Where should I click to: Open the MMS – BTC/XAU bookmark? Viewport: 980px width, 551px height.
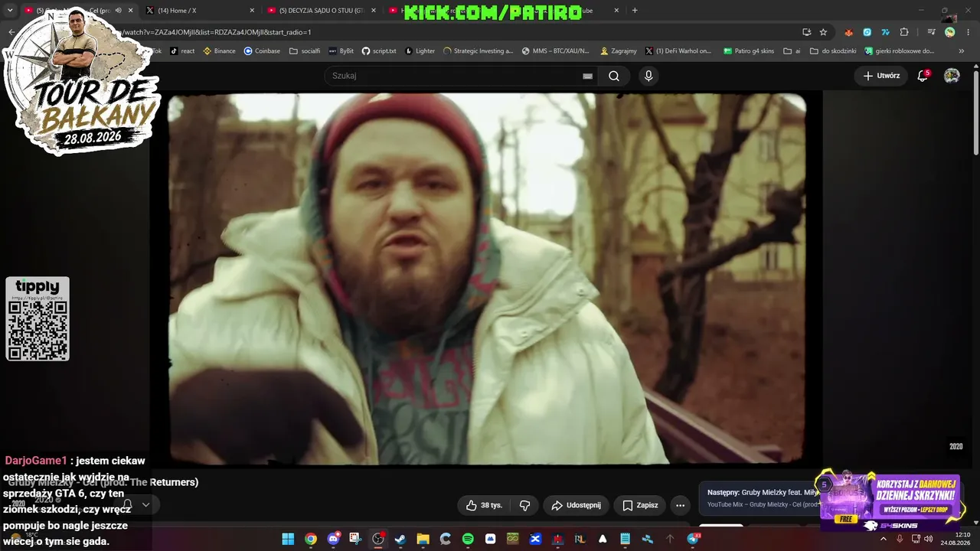[x=556, y=51]
